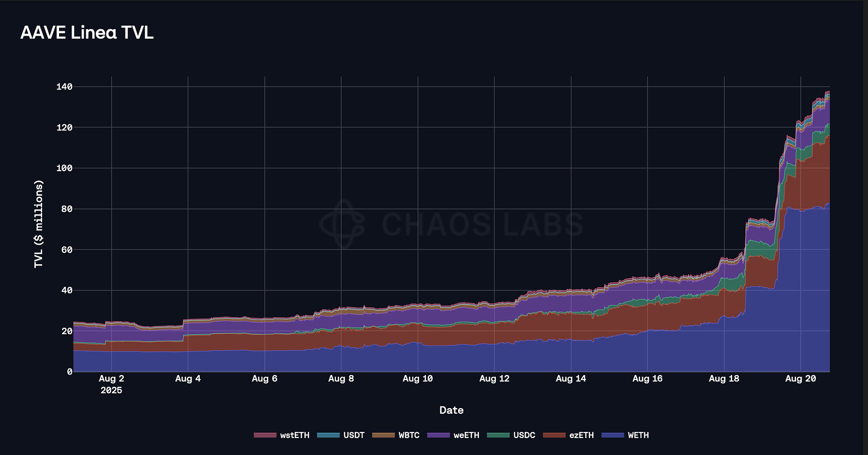Click the Aug 8 x-axis label

pos(341,379)
